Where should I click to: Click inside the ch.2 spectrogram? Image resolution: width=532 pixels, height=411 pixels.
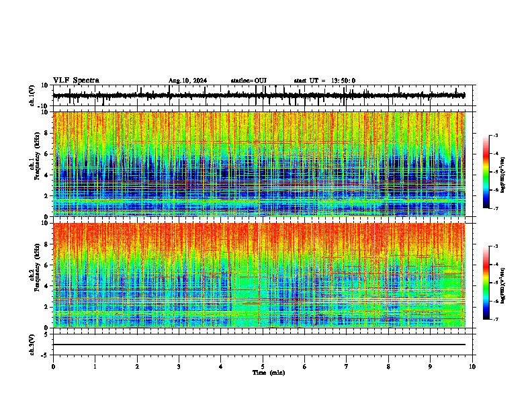pos(259,275)
